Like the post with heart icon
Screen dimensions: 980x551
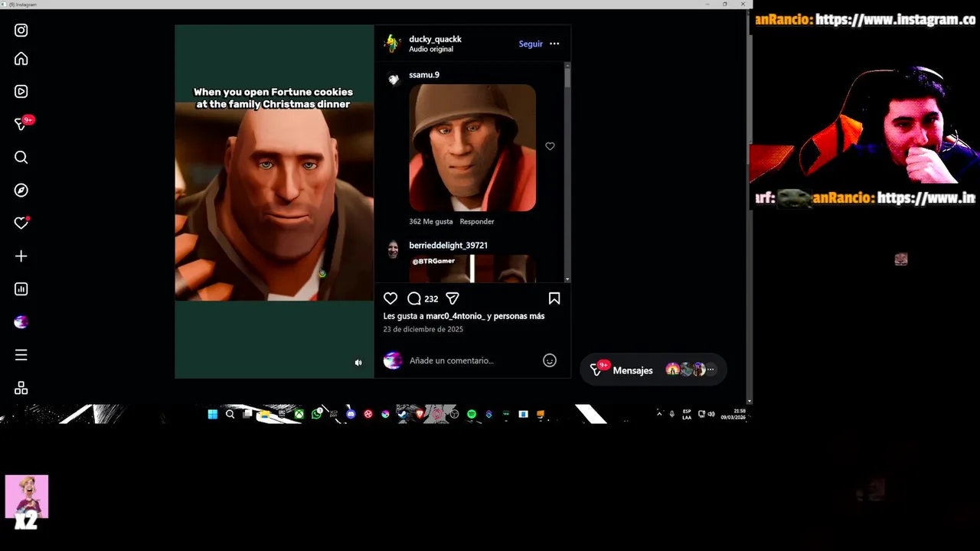390,298
